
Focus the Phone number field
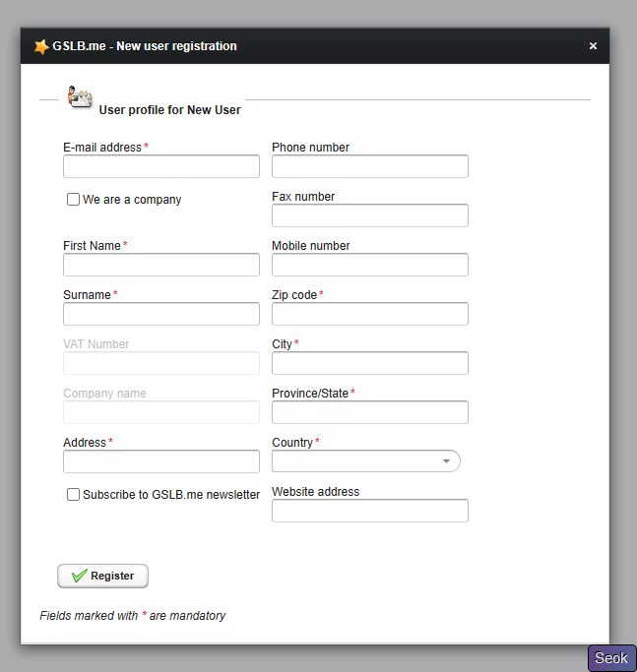[370, 166]
